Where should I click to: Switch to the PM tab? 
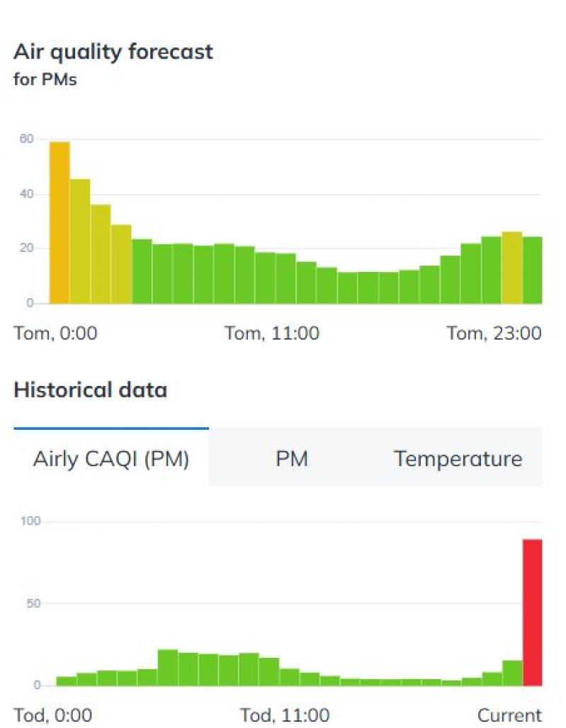292,458
